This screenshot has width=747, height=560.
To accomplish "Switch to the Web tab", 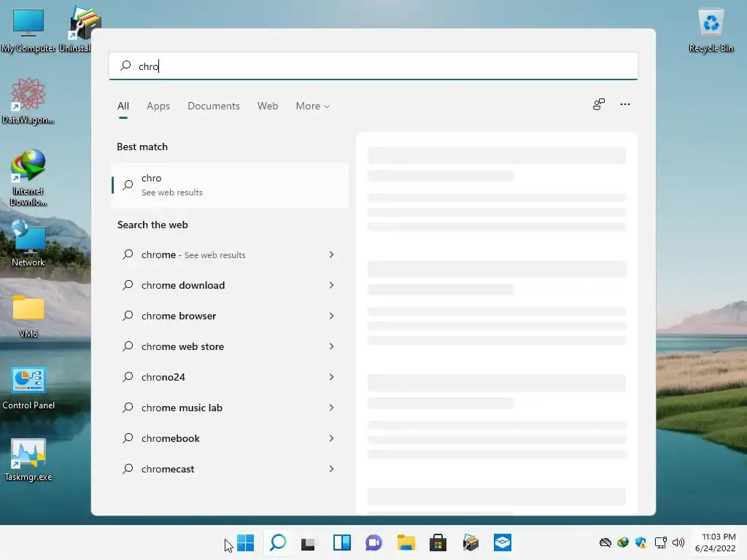I will [268, 106].
